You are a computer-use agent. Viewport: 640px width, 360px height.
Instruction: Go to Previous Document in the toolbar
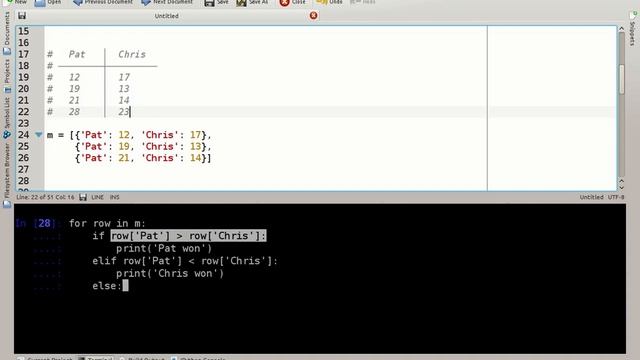coord(102,2)
